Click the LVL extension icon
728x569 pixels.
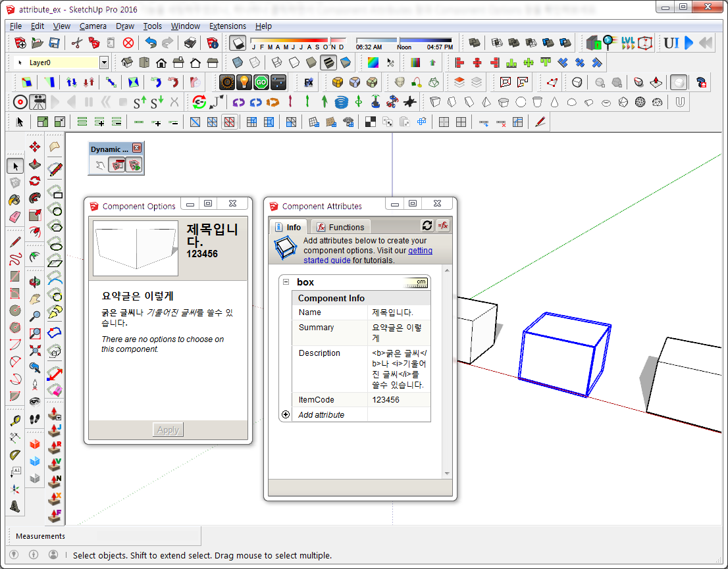[628, 43]
